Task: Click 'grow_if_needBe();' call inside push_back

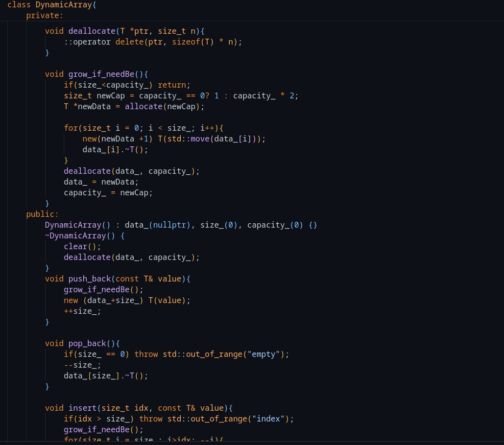Action: pos(103,289)
